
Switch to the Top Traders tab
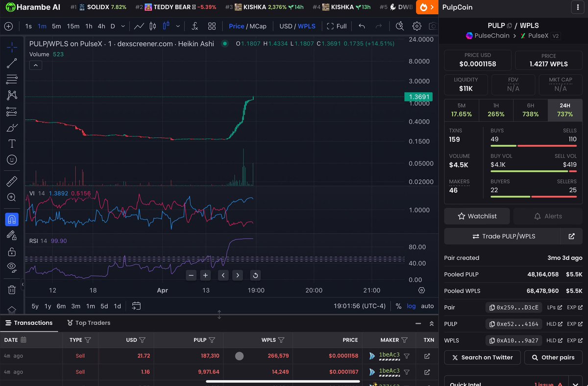88,323
